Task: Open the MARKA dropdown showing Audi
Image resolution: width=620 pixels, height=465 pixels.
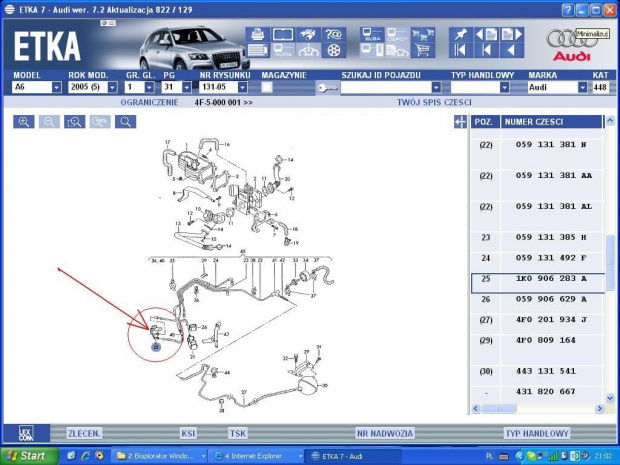Action: click(x=582, y=87)
